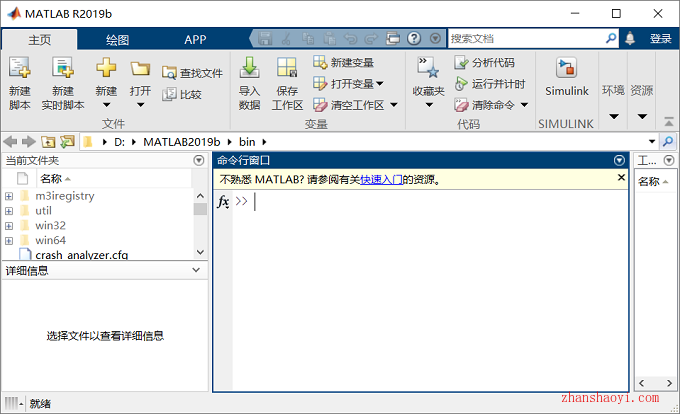Click Analyze Code (分析代码)
The height and width of the screenshot is (414, 680).
click(x=484, y=62)
